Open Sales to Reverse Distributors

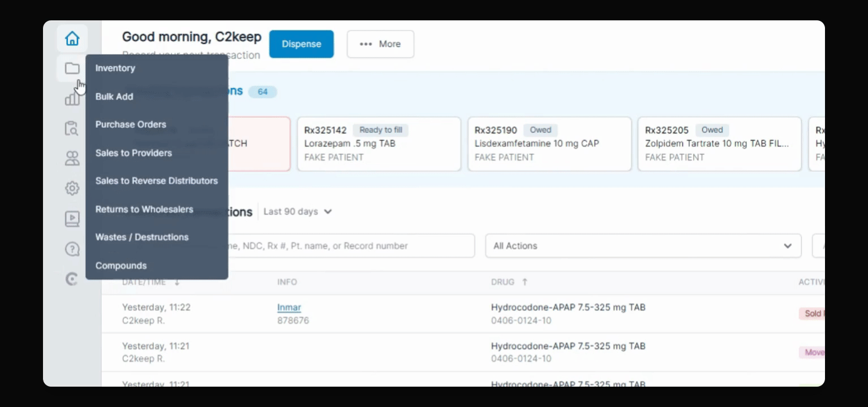pos(156,181)
